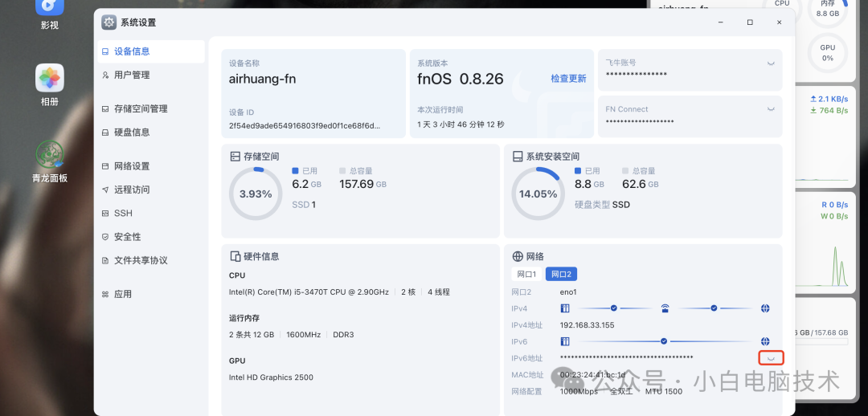Maximize the 系统设置 window
The height and width of the screenshot is (416, 868).
coord(750,22)
